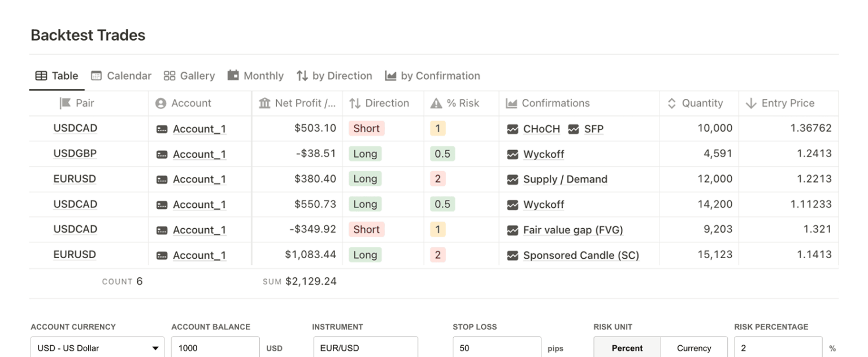Image resolution: width=868 pixels, height=357 pixels.
Task: Click the Pair column flag icon
Action: click(x=65, y=103)
